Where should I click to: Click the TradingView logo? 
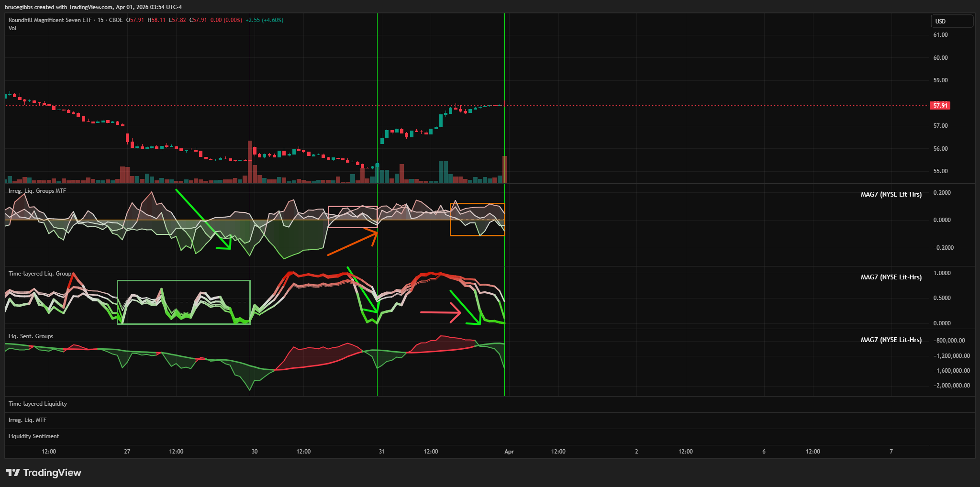(44, 473)
